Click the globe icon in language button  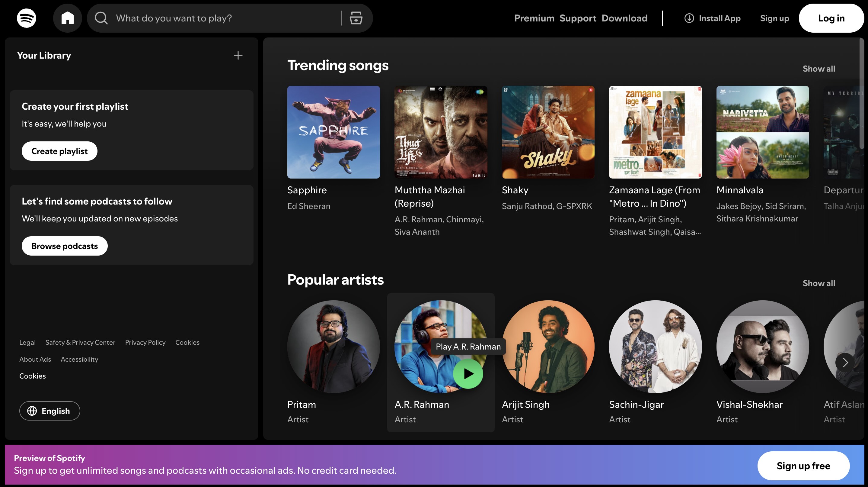coord(32,411)
